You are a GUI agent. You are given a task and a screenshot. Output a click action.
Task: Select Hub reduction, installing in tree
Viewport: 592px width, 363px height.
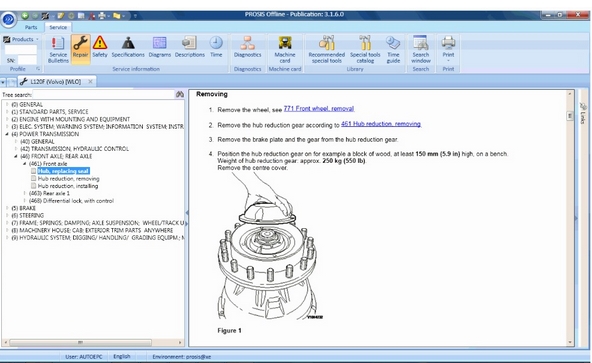68,186
